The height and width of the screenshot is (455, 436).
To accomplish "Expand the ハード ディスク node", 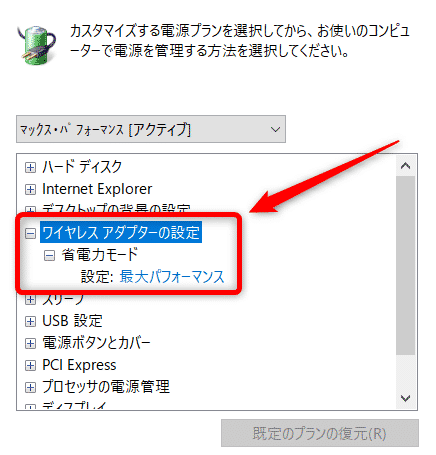I will (x=30, y=167).
